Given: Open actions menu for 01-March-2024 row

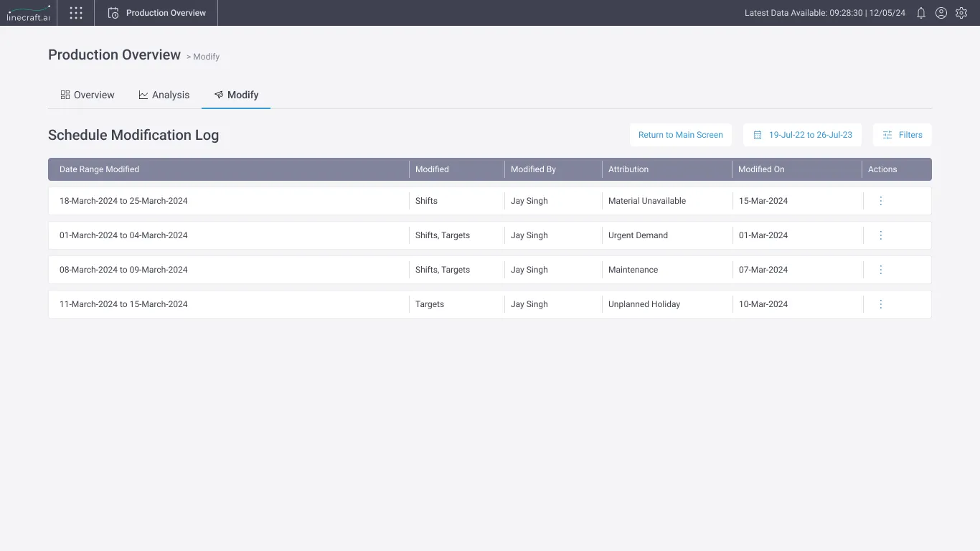Looking at the screenshot, I should (x=881, y=235).
